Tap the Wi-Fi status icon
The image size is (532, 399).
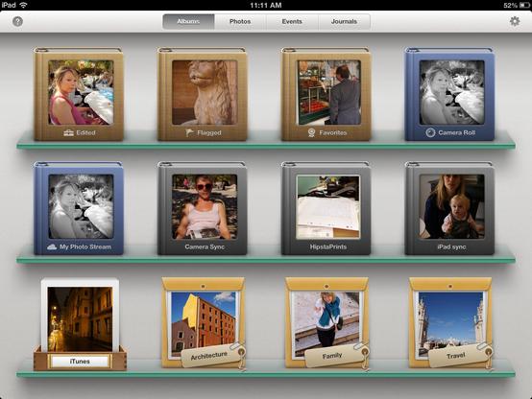coord(23,5)
